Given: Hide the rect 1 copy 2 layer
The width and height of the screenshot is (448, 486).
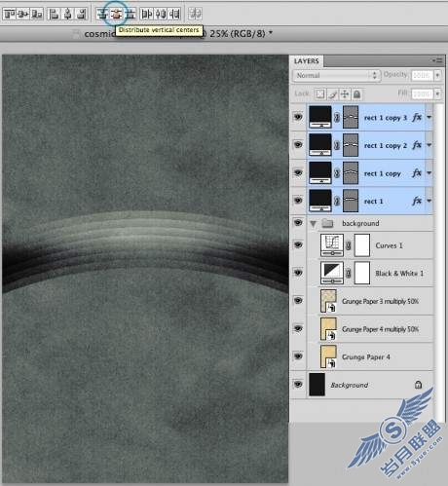Looking at the screenshot, I should (x=298, y=145).
